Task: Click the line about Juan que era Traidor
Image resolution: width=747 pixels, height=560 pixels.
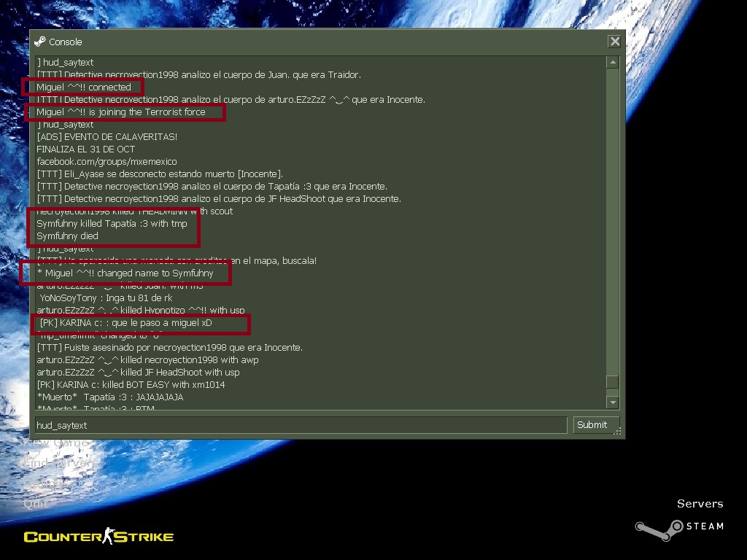Action: tap(199, 75)
